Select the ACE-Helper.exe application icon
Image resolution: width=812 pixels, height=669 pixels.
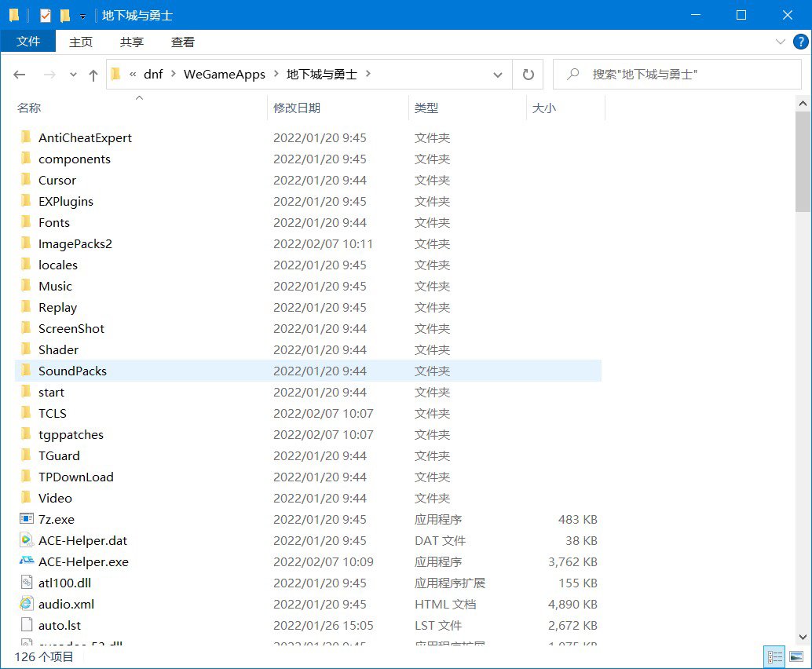tap(27, 561)
